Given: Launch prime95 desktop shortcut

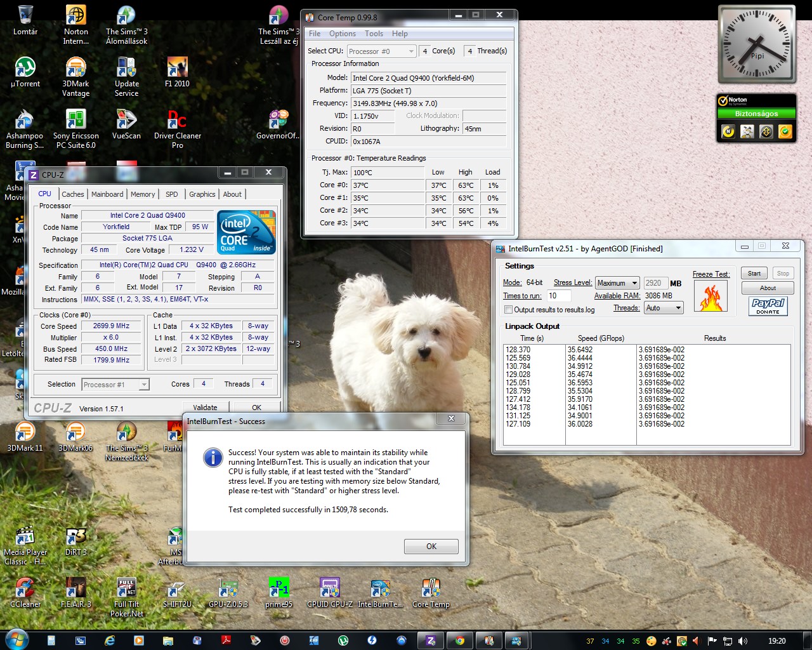Looking at the screenshot, I should click(279, 592).
